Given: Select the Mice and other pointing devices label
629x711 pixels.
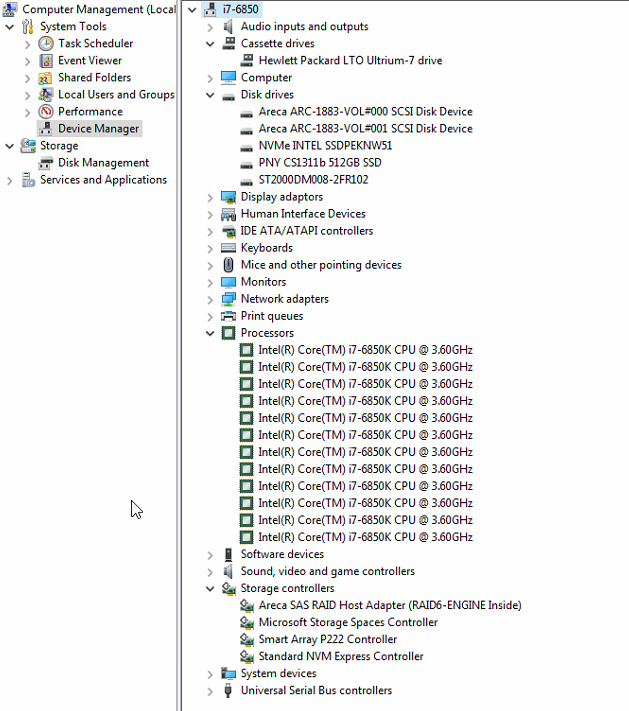Looking at the screenshot, I should [x=321, y=265].
